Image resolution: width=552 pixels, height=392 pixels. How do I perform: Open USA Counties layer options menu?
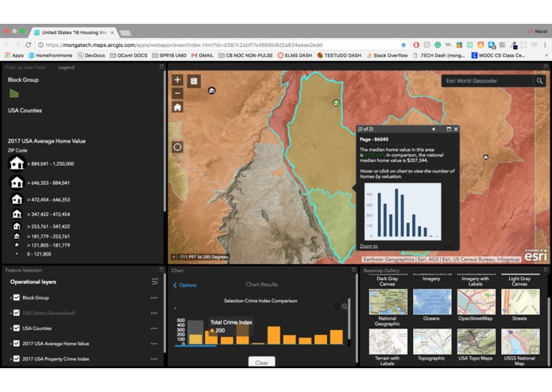pos(154,329)
